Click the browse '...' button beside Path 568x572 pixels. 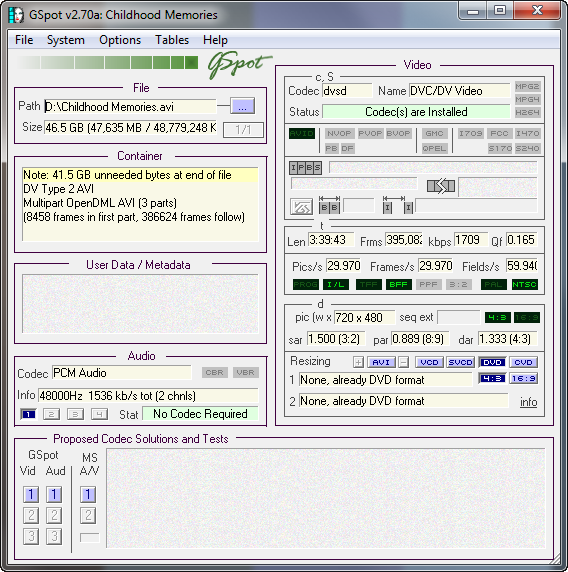(242, 107)
